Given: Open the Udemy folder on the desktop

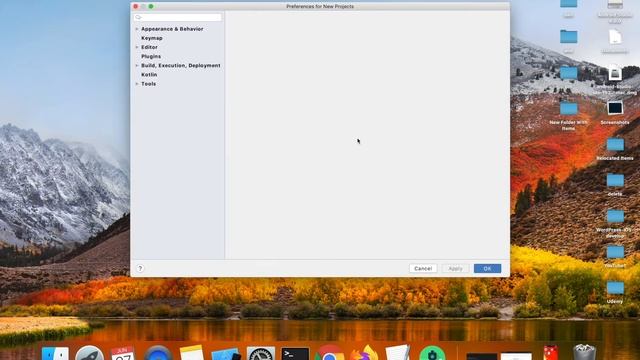Looking at the screenshot, I should click(x=615, y=288).
